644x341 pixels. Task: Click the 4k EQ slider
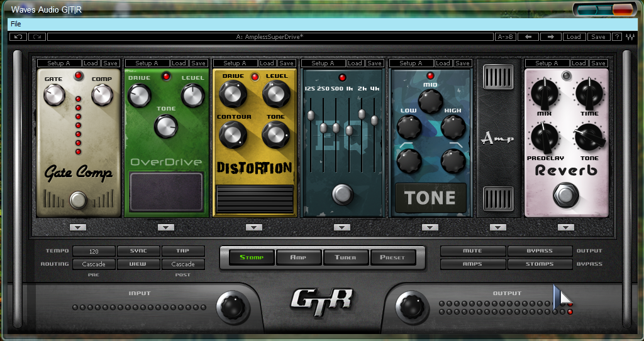coord(374,120)
